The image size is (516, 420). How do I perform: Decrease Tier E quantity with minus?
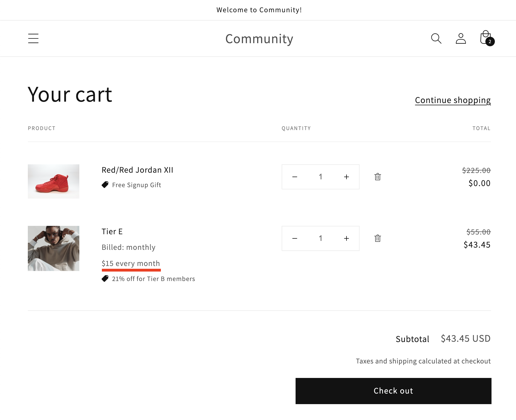295,238
